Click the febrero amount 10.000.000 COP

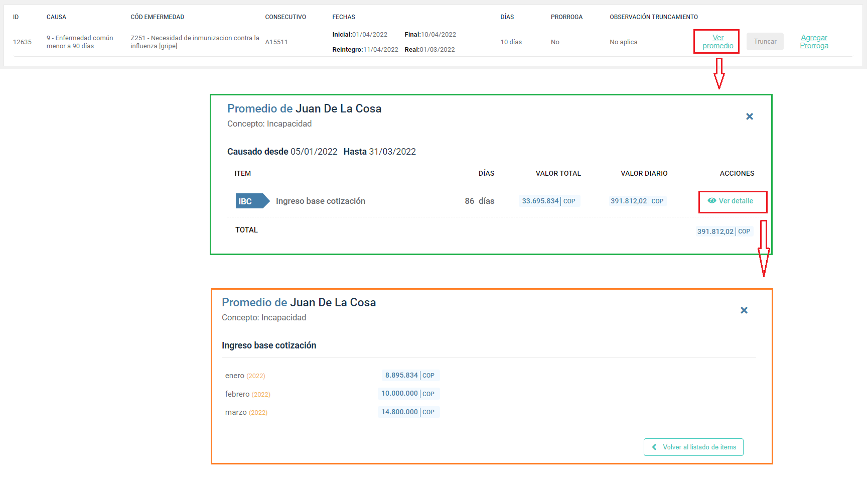tap(408, 393)
